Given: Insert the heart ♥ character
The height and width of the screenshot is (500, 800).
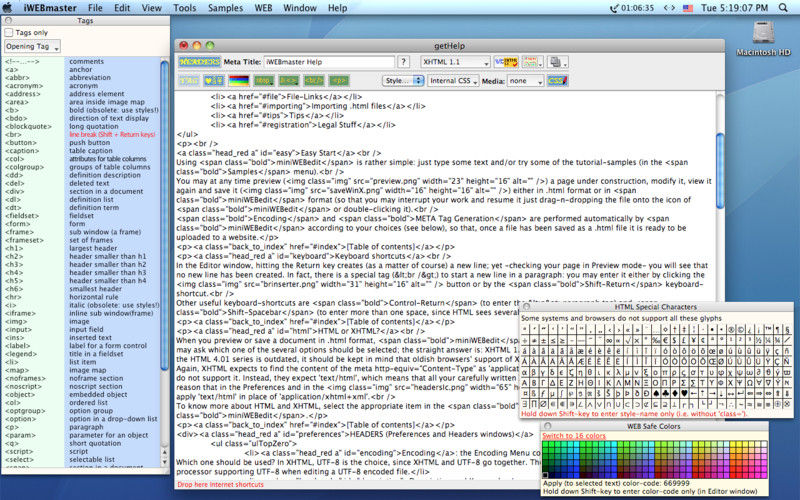Looking at the screenshot, I should pos(684,393).
